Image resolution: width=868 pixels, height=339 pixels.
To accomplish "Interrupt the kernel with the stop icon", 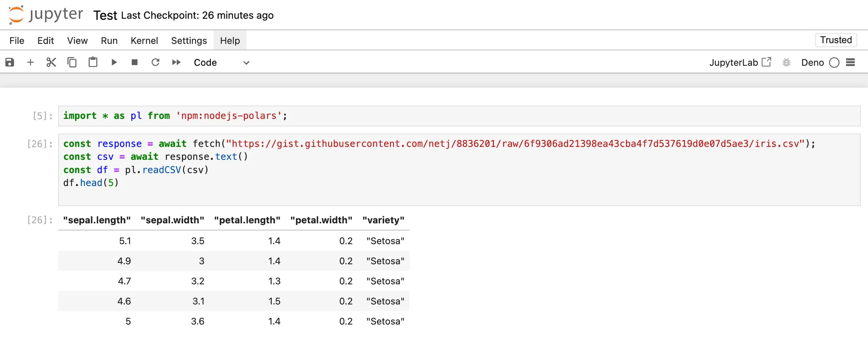I will click(x=135, y=62).
